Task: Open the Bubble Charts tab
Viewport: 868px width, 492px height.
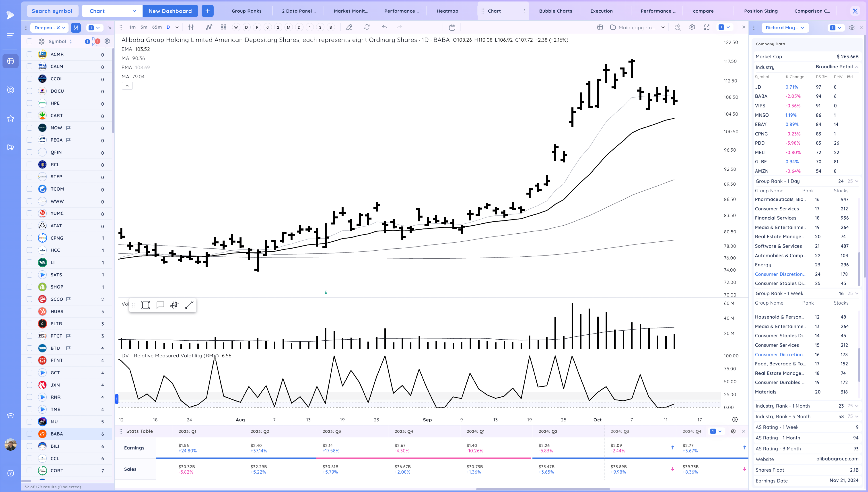Action: click(555, 11)
